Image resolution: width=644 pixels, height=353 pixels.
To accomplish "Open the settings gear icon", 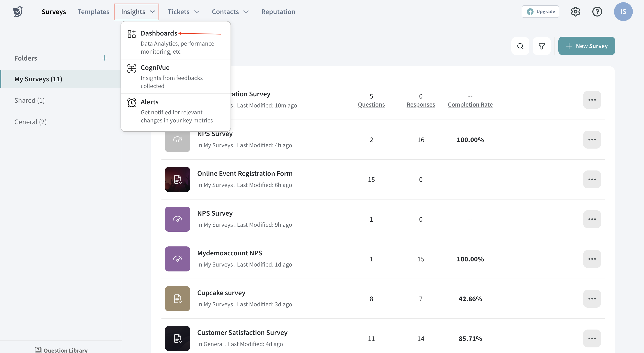I will click(575, 11).
